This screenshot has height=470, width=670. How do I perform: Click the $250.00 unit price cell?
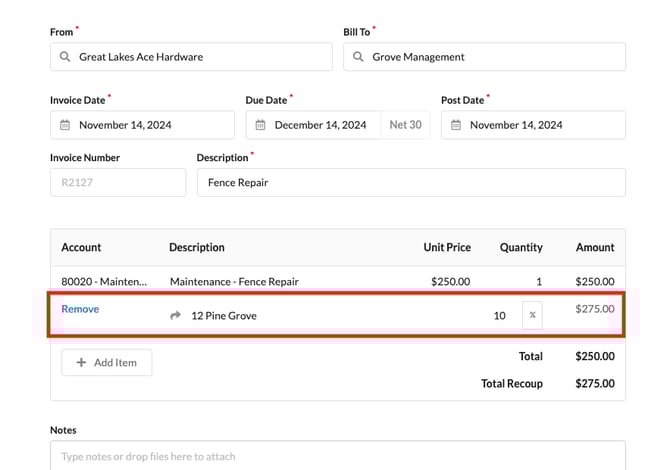click(x=450, y=282)
